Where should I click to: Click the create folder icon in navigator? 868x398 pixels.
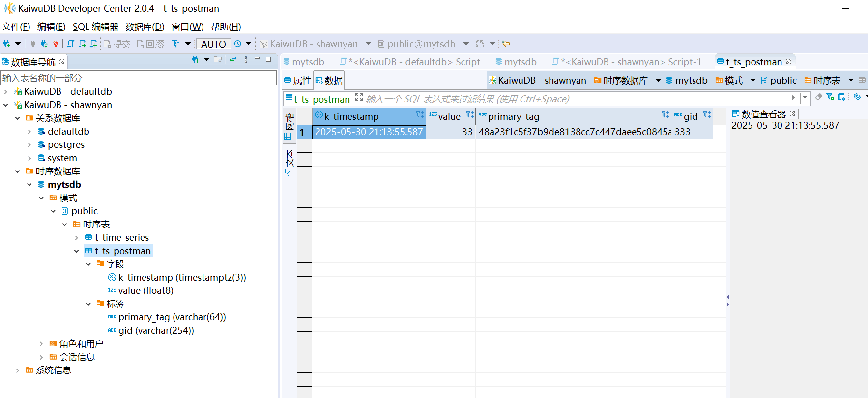tap(218, 59)
